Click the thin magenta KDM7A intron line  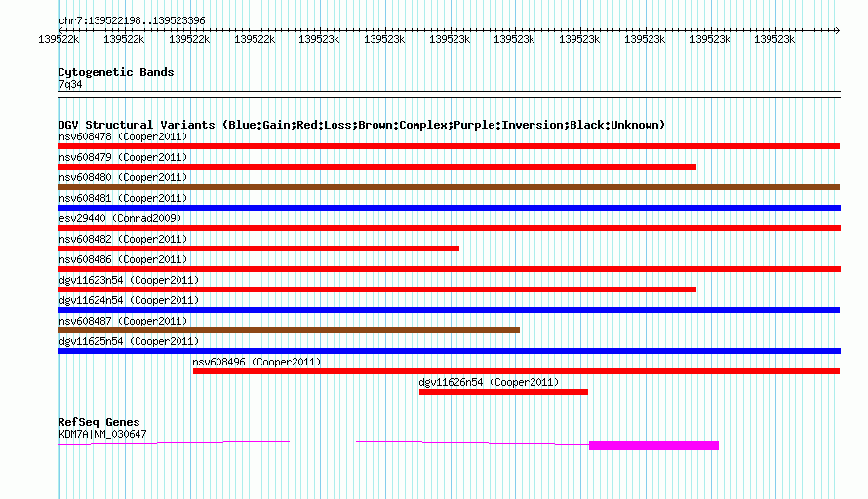323,441
